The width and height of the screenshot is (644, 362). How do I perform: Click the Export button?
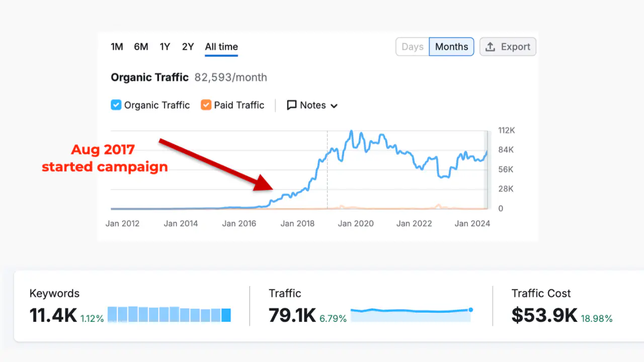508,46
